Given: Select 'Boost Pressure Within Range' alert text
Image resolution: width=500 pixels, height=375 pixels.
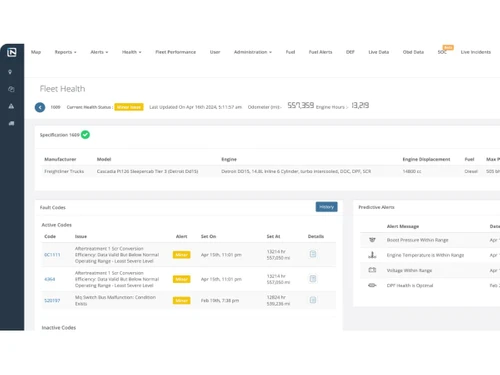Looking at the screenshot, I should tap(418, 240).
